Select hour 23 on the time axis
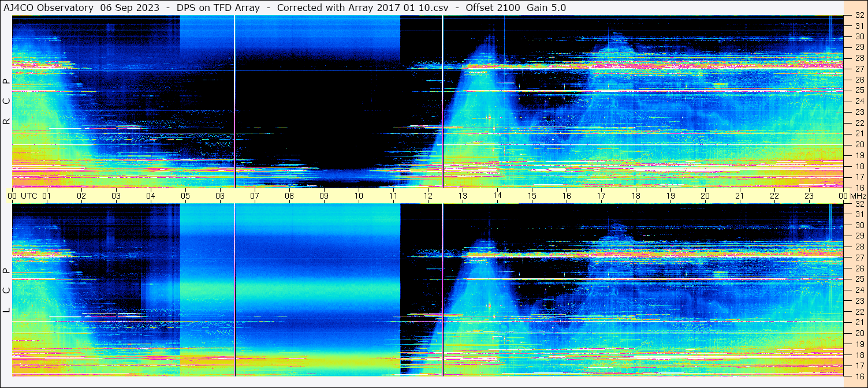 coord(809,196)
